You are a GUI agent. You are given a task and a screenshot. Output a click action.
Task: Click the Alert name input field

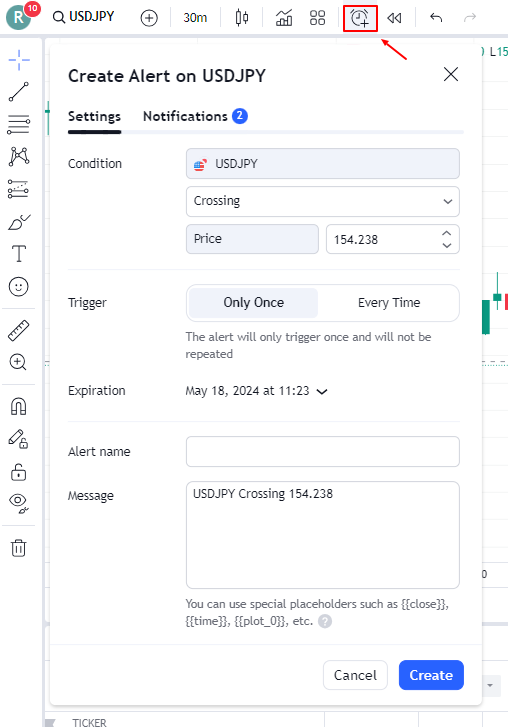click(x=323, y=452)
